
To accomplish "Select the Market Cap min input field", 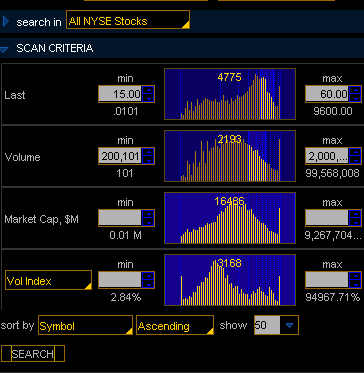I will pyautogui.click(x=120, y=218).
